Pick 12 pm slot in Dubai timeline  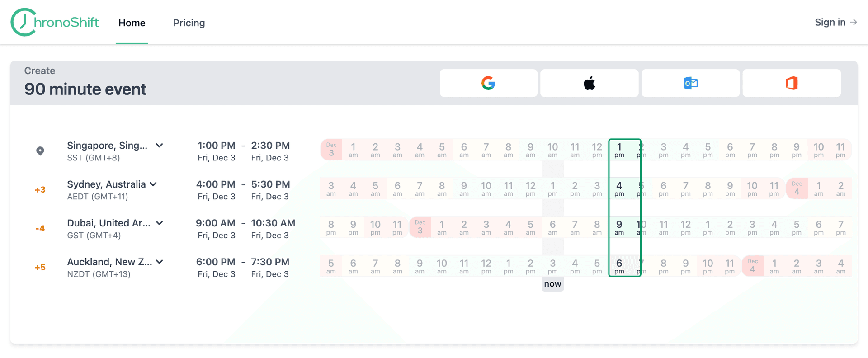(685, 227)
